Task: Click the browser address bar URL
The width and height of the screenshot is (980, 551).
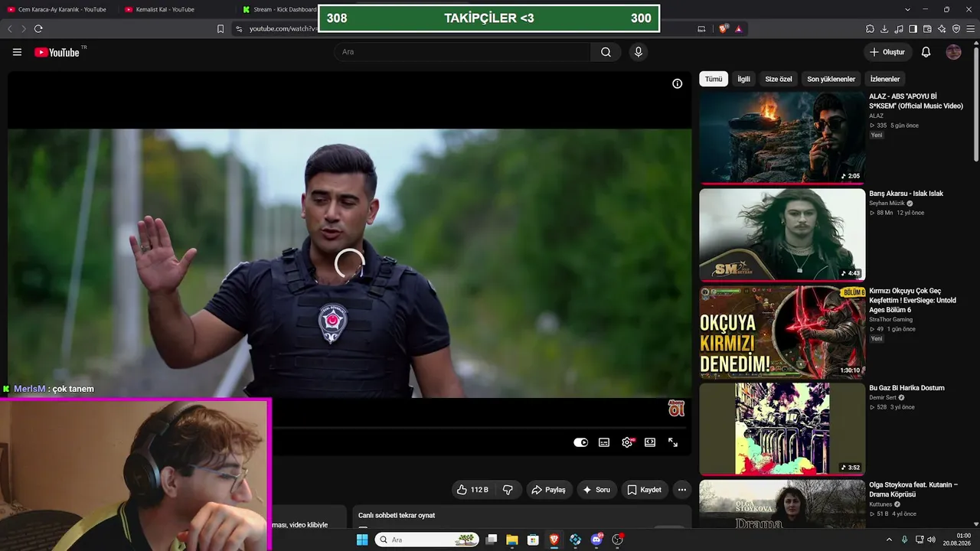Action: [x=283, y=29]
